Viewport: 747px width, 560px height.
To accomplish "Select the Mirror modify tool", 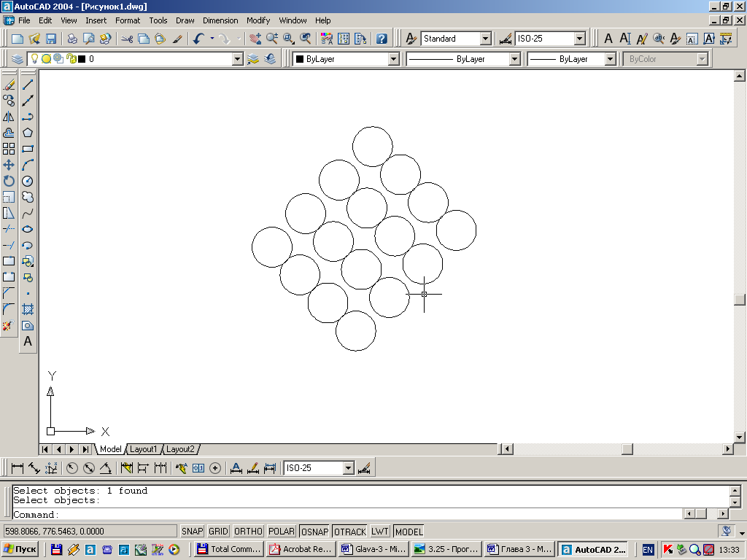I will 9,117.
